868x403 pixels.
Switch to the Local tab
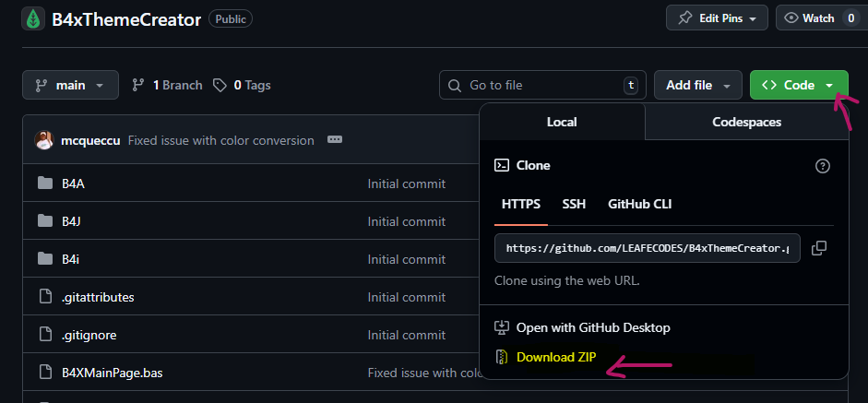click(x=562, y=122)
